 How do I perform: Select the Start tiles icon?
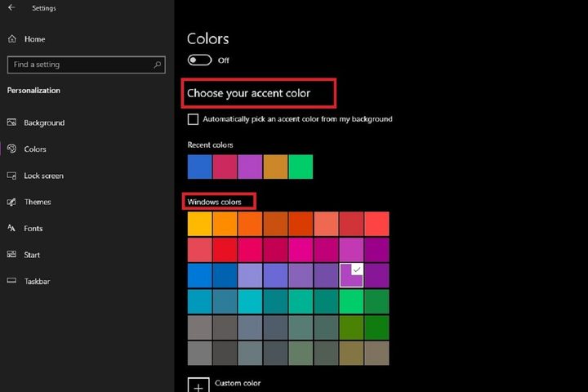pyautogui.click(x=11, y=254)
